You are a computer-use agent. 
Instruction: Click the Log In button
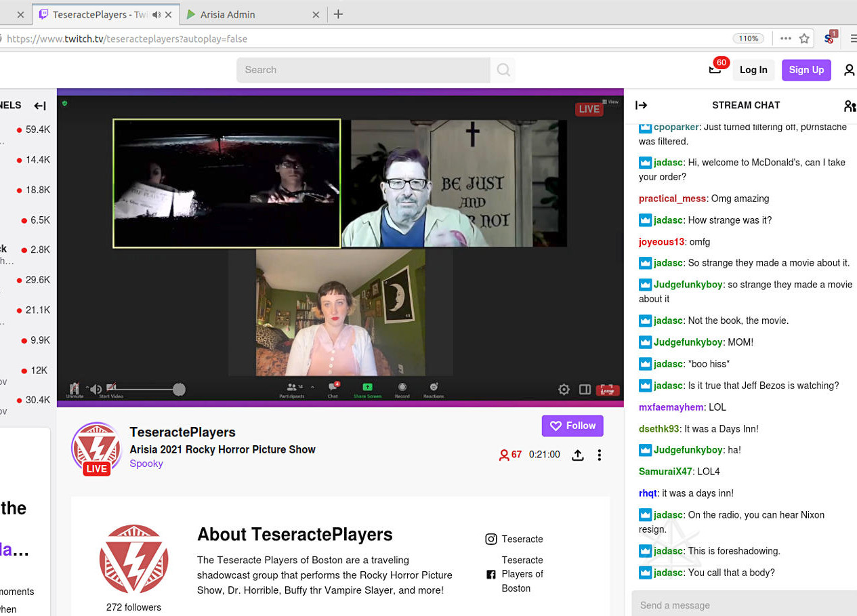753,70
